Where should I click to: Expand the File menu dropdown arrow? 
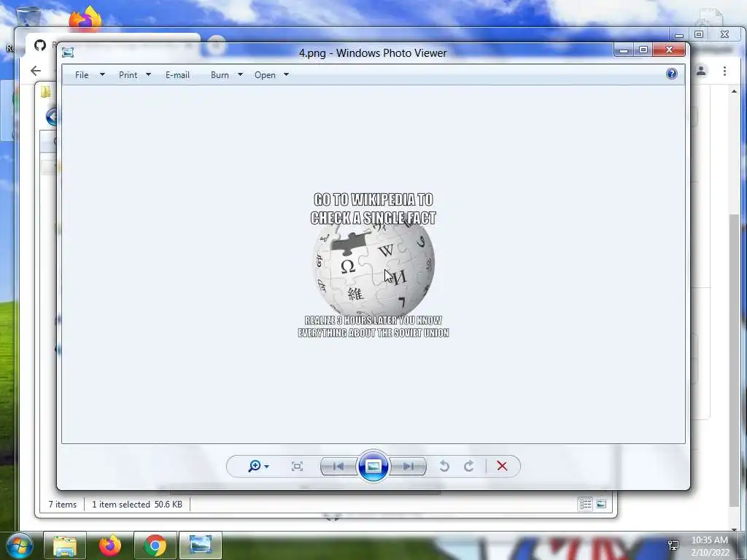[102, 74]
